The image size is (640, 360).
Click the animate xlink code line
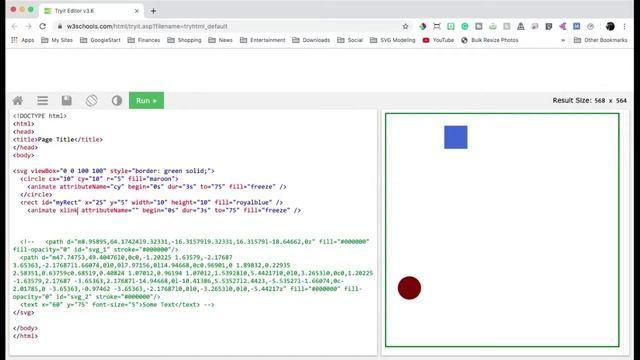[x=164, y=210]
